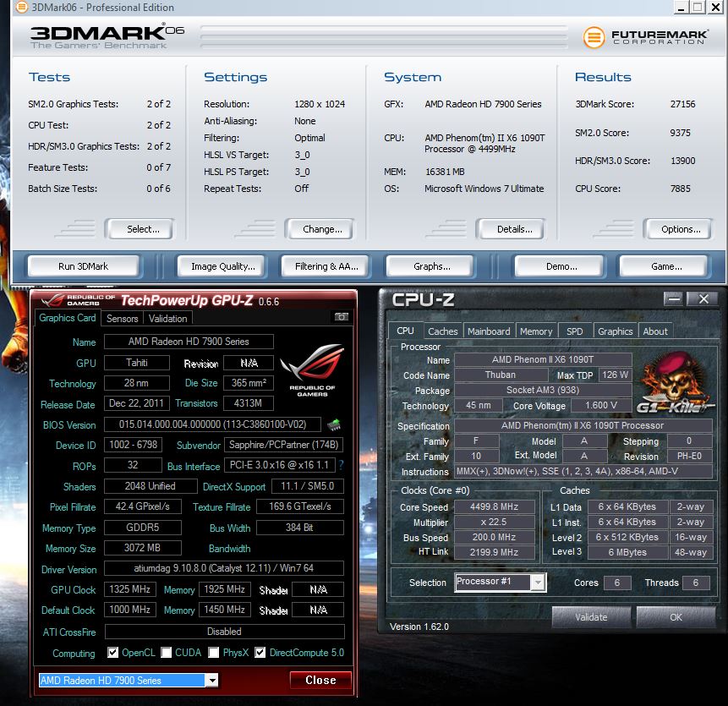Viewport: 728px width, 706px height.
Task: Click the 3DMark06 title bar app icon
Action: coord(21,7)
